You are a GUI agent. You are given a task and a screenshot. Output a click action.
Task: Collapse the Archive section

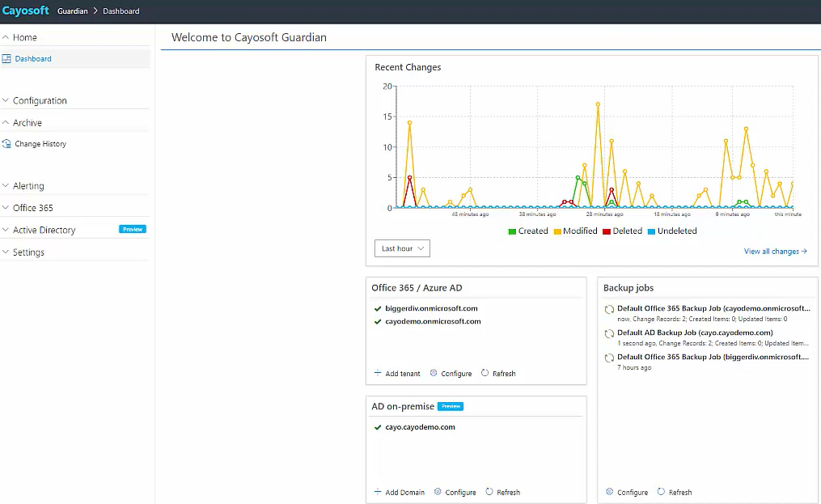(x=76, y=123)
